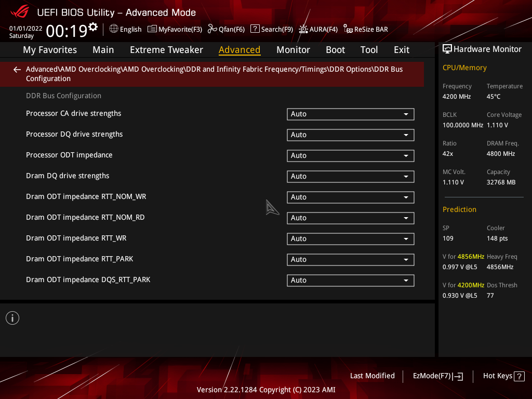This screenshot has width=532, height=399.
Task: Click the 100.0000 MHz BCLK value
Action: (463, 125)
